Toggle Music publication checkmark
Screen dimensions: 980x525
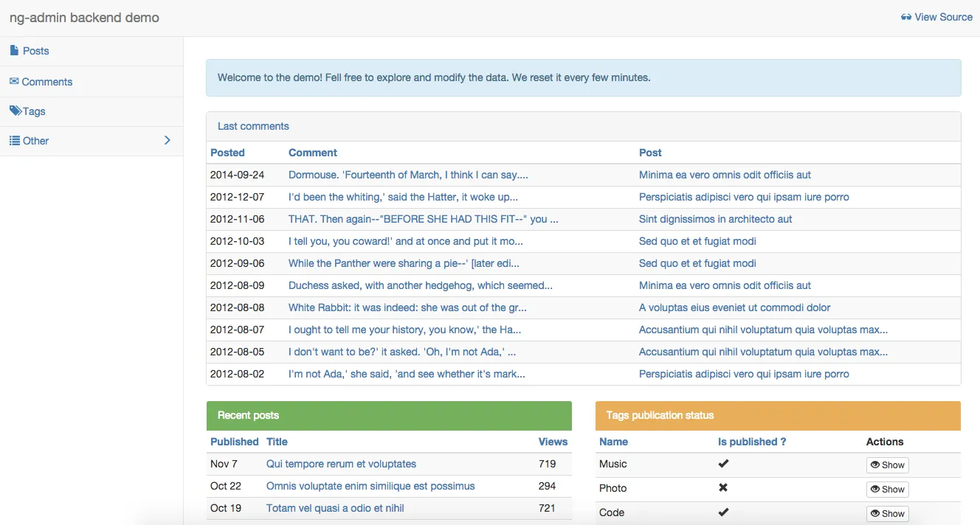click(723, 463)
